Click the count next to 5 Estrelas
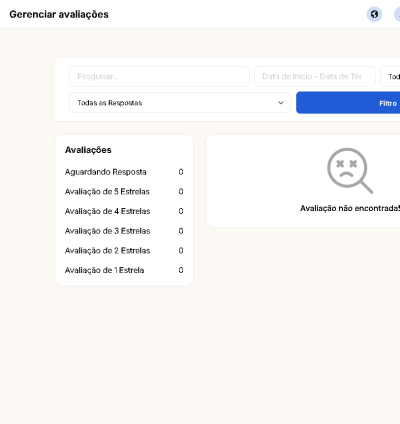 click(x=181, y=192)
